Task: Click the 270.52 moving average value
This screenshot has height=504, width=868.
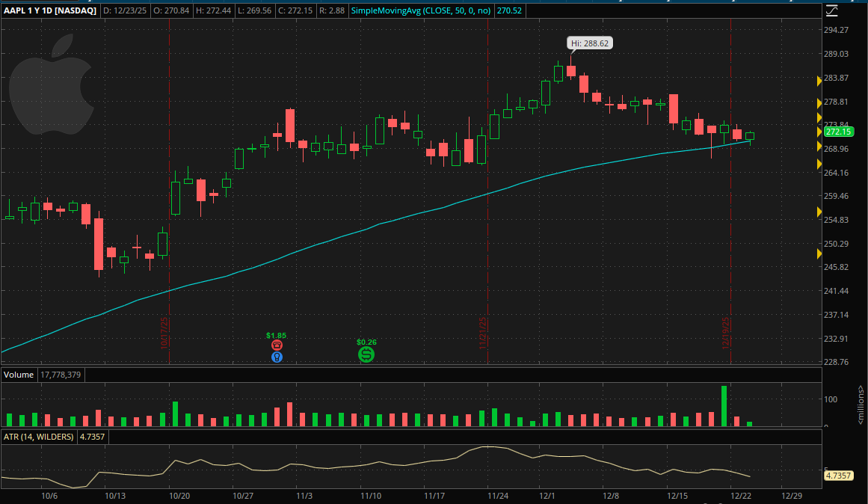Action: tap(509, 10)
